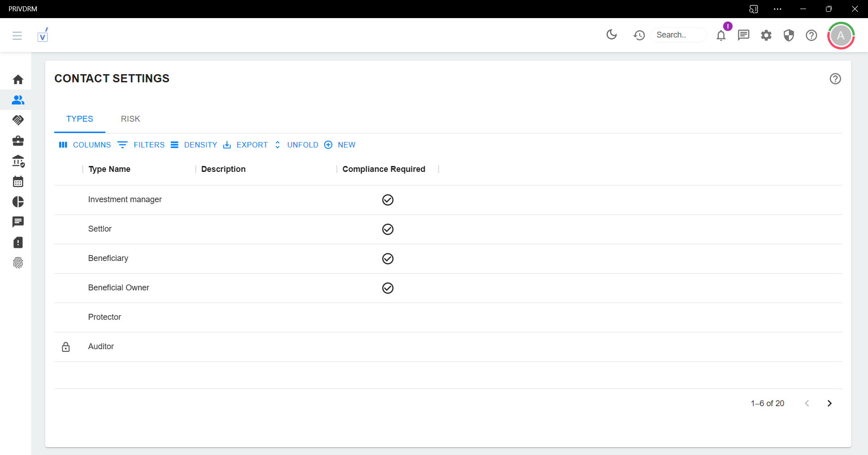868x455 pixels.
Task: Open the shield security icon
Action: coord(789,35)
